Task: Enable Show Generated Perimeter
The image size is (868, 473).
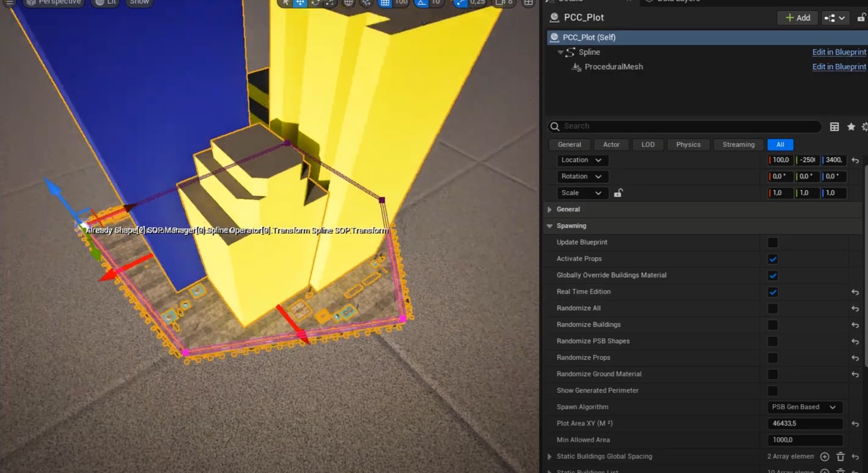Action: (x=773, y=391)
